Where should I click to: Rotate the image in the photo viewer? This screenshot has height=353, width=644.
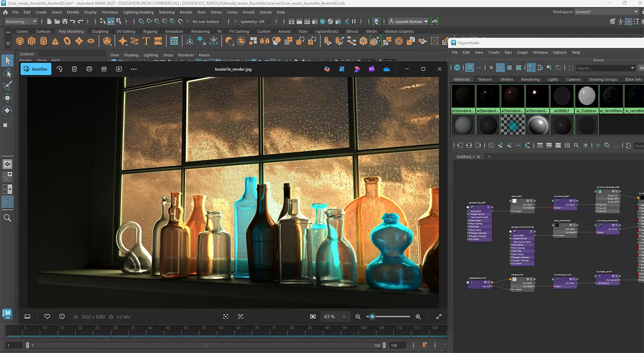click(x=60, y=69)
